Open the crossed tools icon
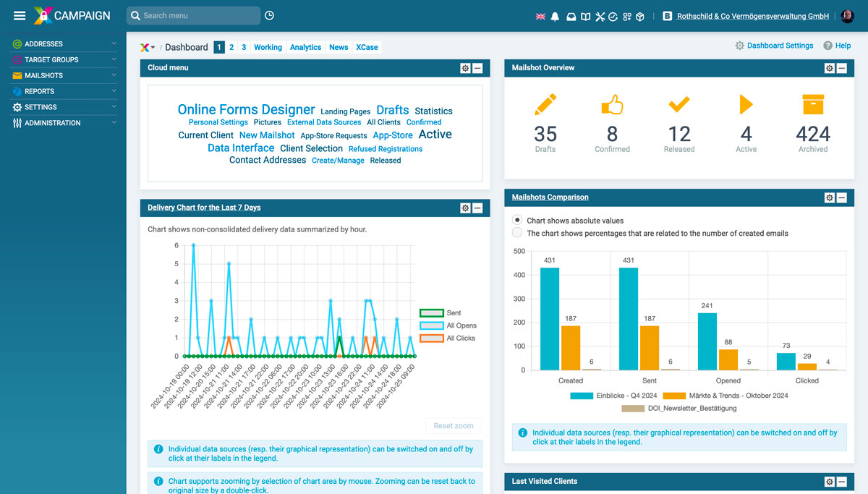The height and width of the screenshot is (494, 868). point(600,16)
